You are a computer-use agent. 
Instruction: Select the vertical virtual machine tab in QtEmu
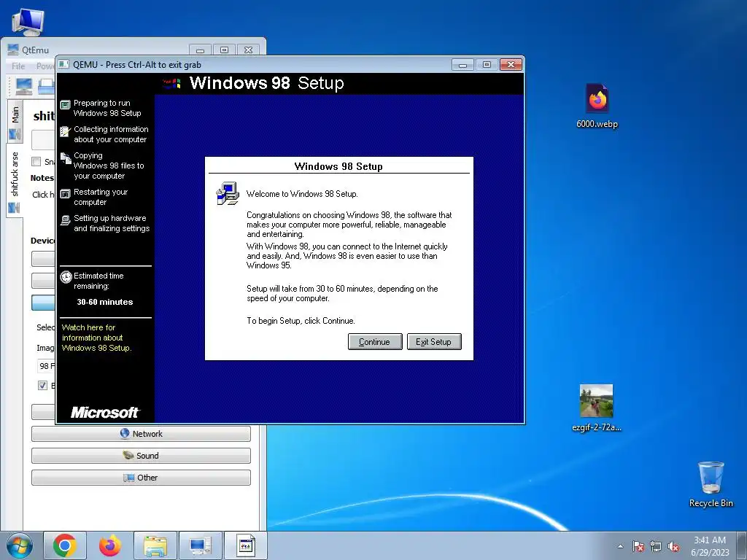[15, 181]
